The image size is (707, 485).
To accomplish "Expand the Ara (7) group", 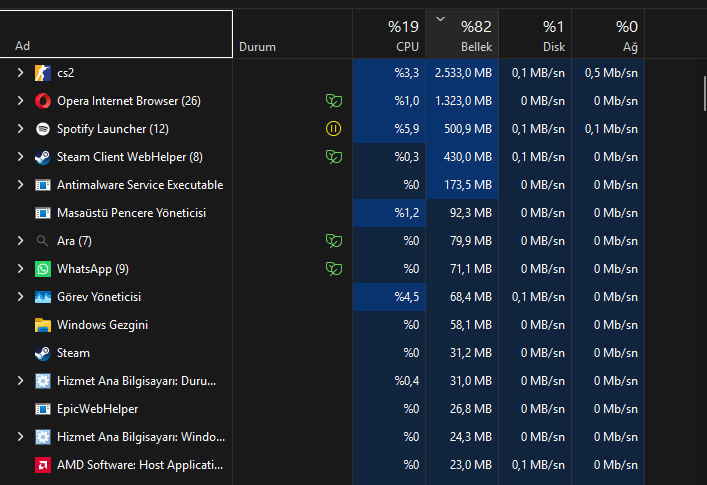I will [20, 241].
